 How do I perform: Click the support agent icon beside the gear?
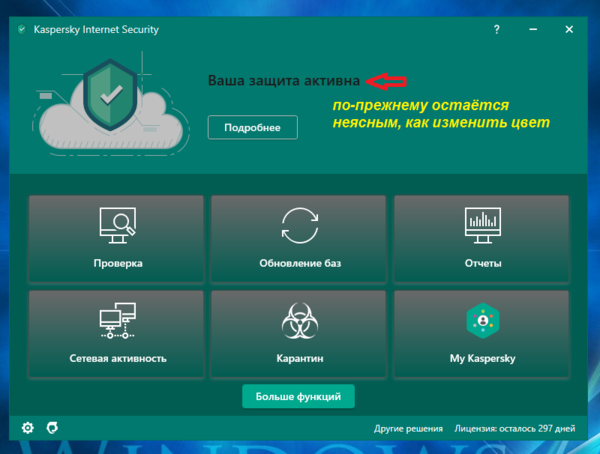pos(52,428)
